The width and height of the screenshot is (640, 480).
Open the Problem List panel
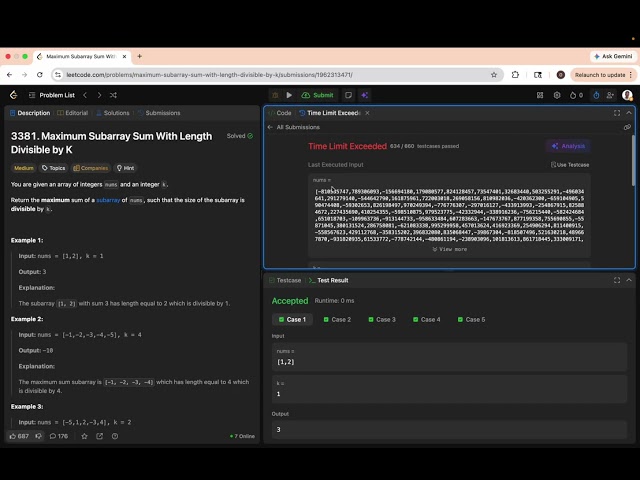click(52, 95)
